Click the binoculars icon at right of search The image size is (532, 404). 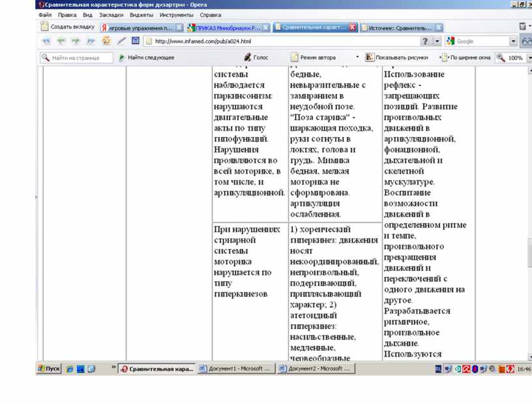[526, 41]
